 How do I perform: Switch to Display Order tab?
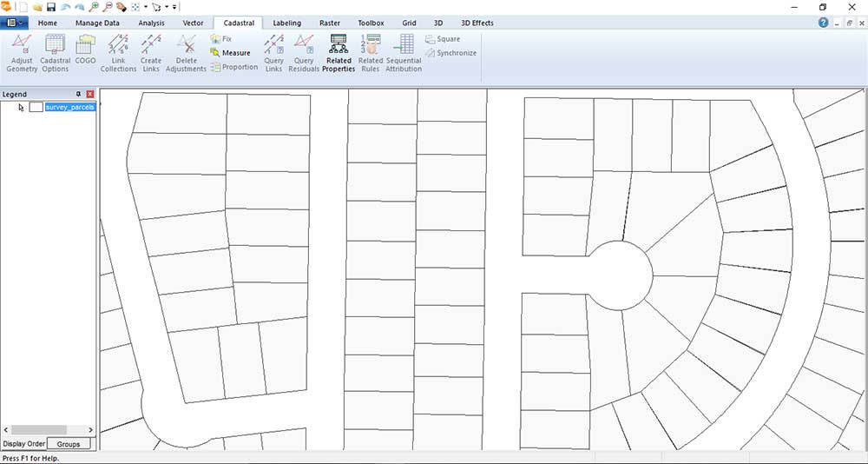pyautogui.click(x=24, y=444)
